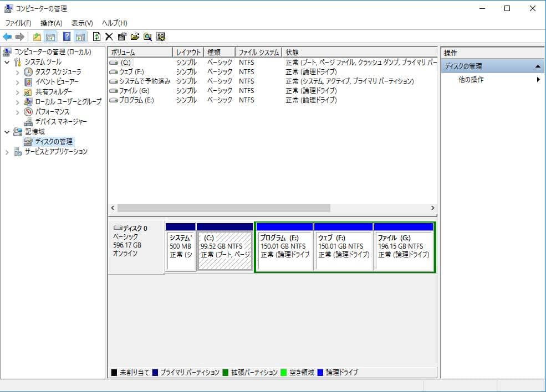Click the Back navigation arrow in toolbar
This screenshot has width=546, height=392.
8,37
